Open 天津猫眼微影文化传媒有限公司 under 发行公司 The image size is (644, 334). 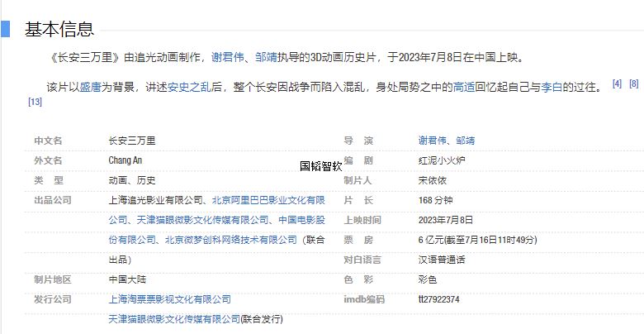tap(174, 319)
